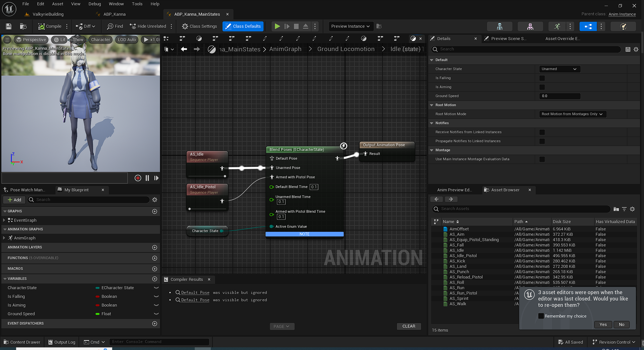This screenshot has width=644, height=350.
Task: Toggle Hide Unrelated nodes
Action: (148, 26)
